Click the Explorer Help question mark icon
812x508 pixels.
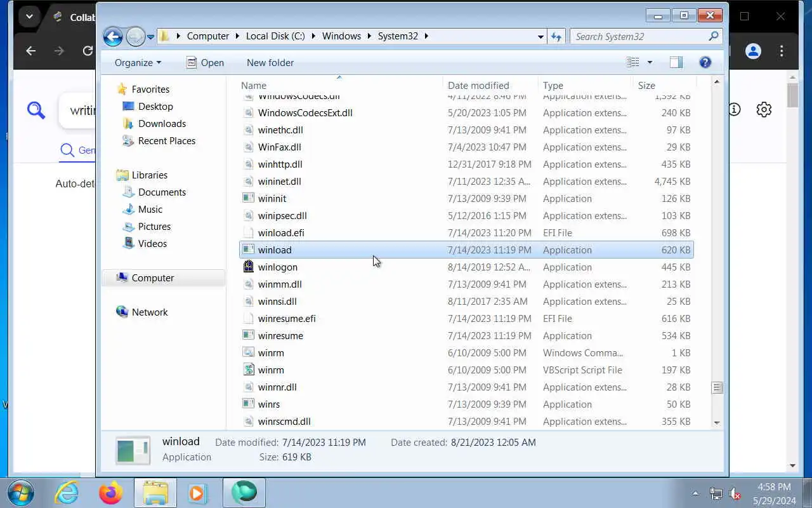pyautogui.click(x=705, y=62)
